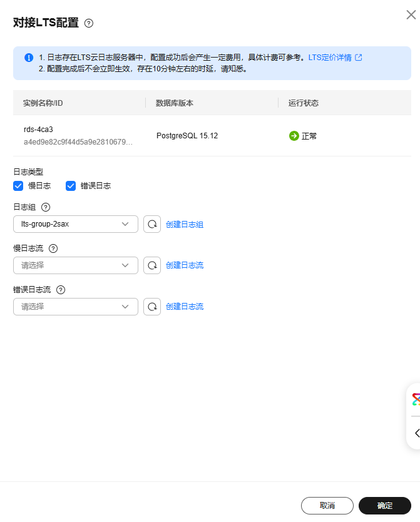The height and width of the screenshot is (522, 420).
Task: Refresh the 慢日志流 list
Action: pyautogui.click(x=152, y=265)
